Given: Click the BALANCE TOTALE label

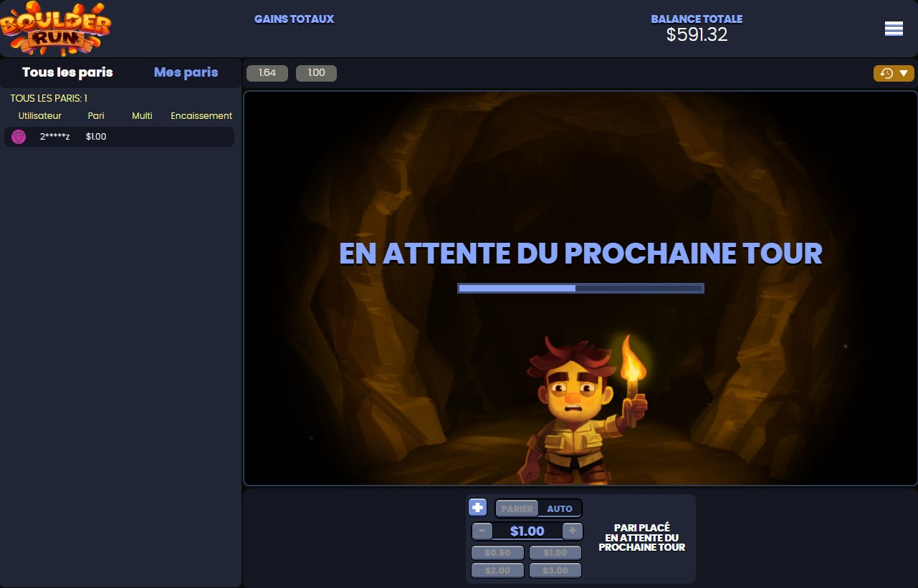Looking at the screenshot, I should click(697, 19).
